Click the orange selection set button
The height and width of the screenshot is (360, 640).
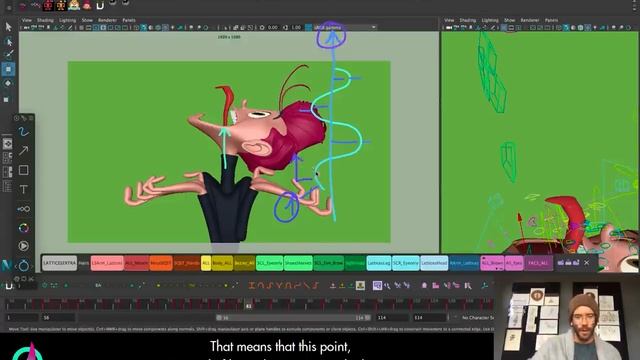point(160,263)
